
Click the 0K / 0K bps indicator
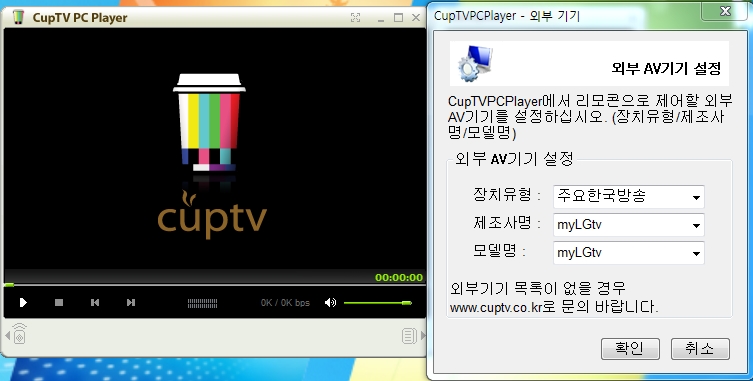pyautogui.click(x=285, y=303)
